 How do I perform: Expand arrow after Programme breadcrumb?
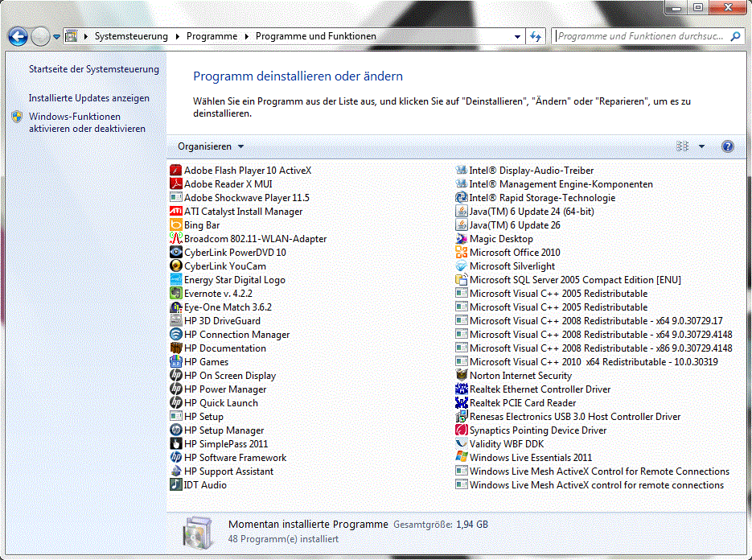pos(246,36)
